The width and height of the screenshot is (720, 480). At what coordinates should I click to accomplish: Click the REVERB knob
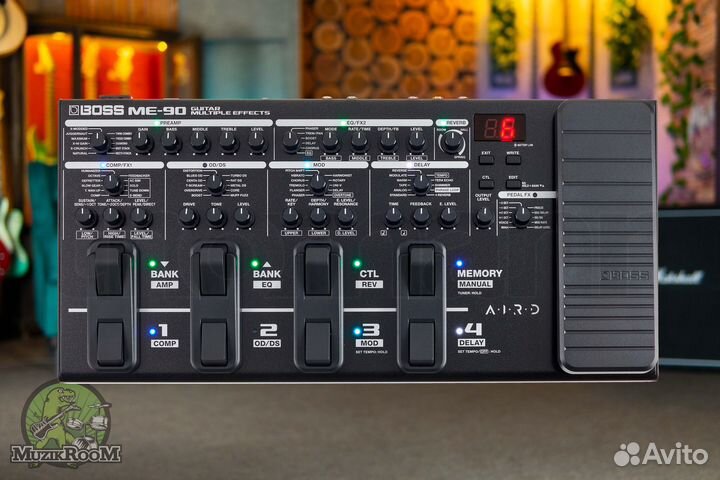pyautogui.click(x=452, y=142)
